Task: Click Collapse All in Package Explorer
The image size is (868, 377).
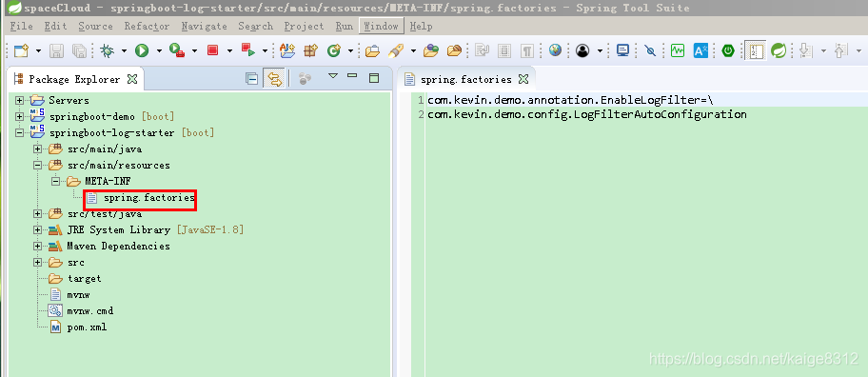Action: (252, 79)
